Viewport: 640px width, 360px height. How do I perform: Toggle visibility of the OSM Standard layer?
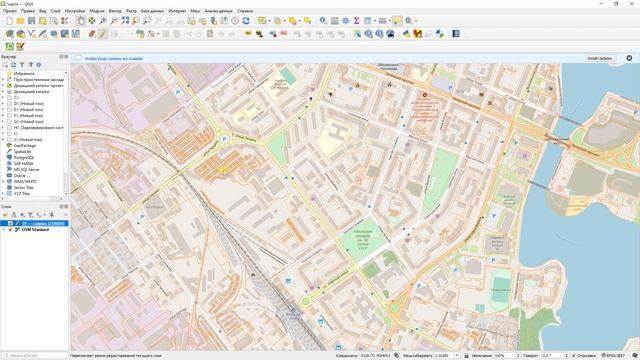tap(11, 229)
